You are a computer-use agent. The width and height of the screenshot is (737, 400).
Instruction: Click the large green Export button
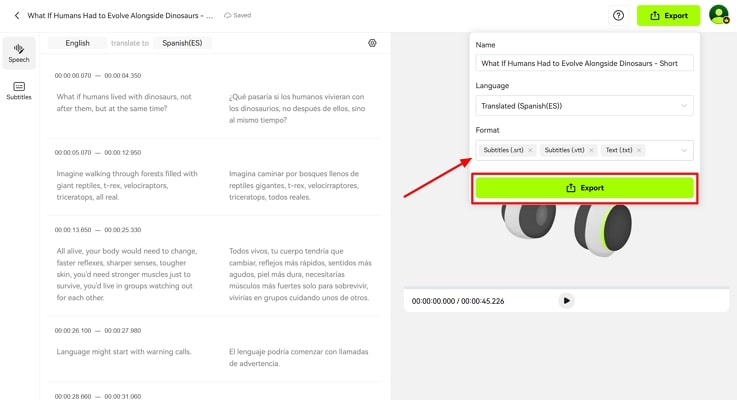(x=584, y=188)
